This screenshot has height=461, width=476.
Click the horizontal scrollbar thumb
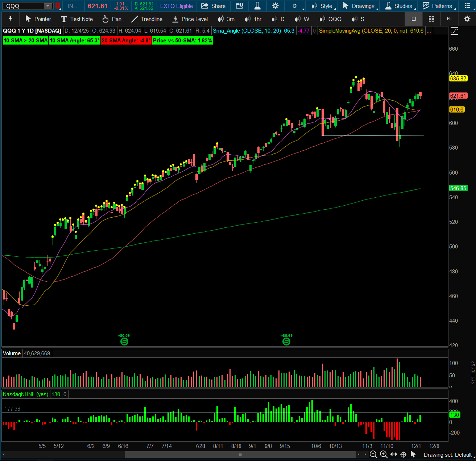240,454
